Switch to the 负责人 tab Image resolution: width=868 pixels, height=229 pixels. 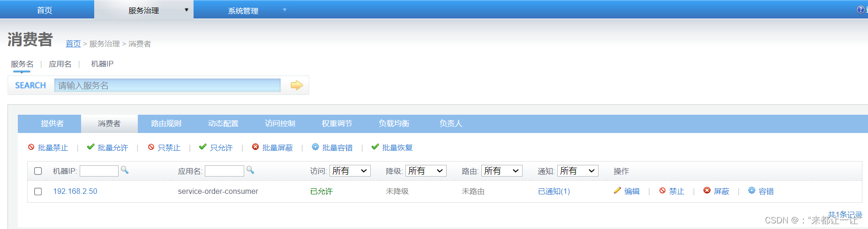[x=450, y=124]
